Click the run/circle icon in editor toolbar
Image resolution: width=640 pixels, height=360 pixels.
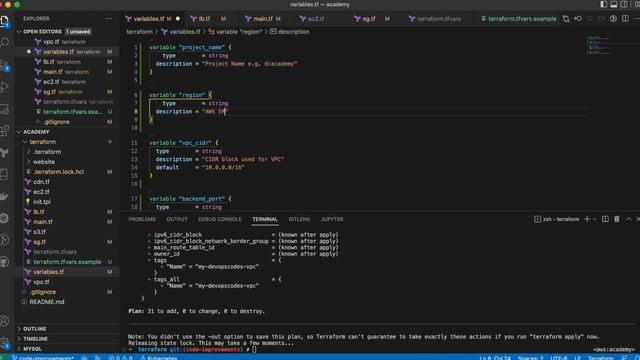tap(613, 19)
